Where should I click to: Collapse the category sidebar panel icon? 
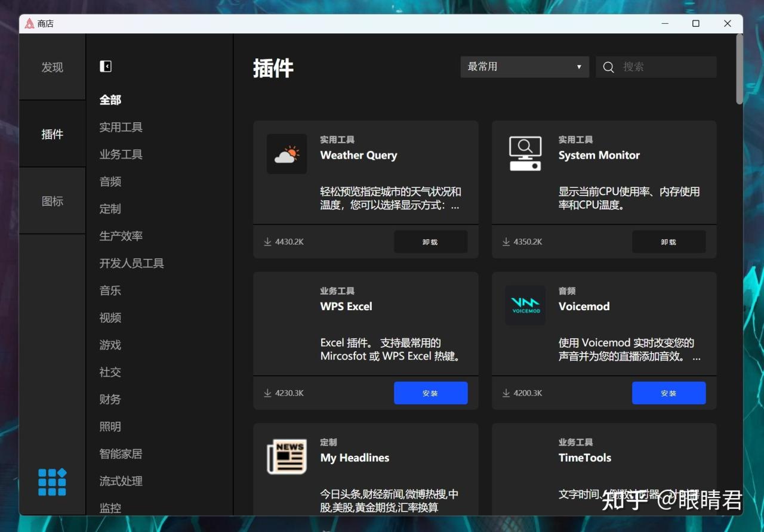coord(106,66)
